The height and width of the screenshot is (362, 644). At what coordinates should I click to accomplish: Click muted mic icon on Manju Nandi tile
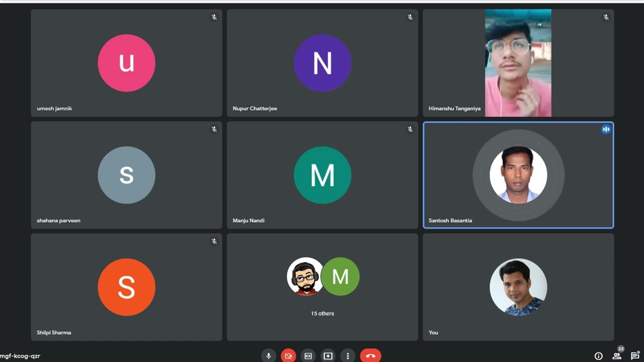point(410,129)
